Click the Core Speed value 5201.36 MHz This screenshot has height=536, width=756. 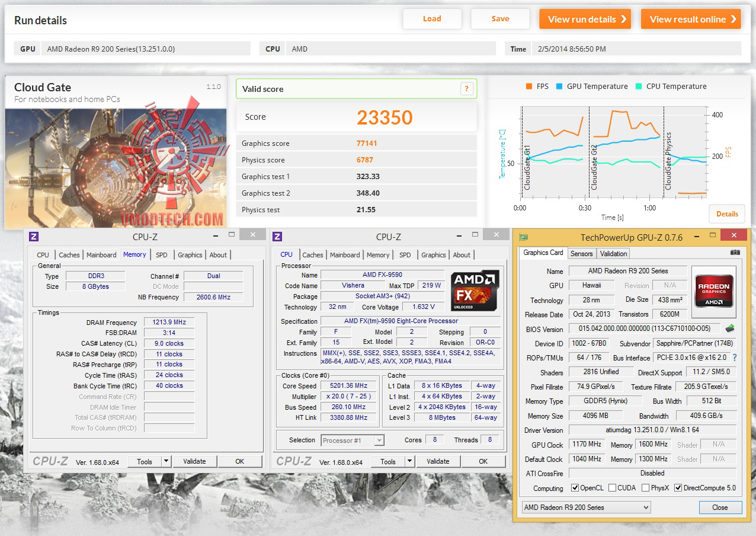[x=350, y=386]
